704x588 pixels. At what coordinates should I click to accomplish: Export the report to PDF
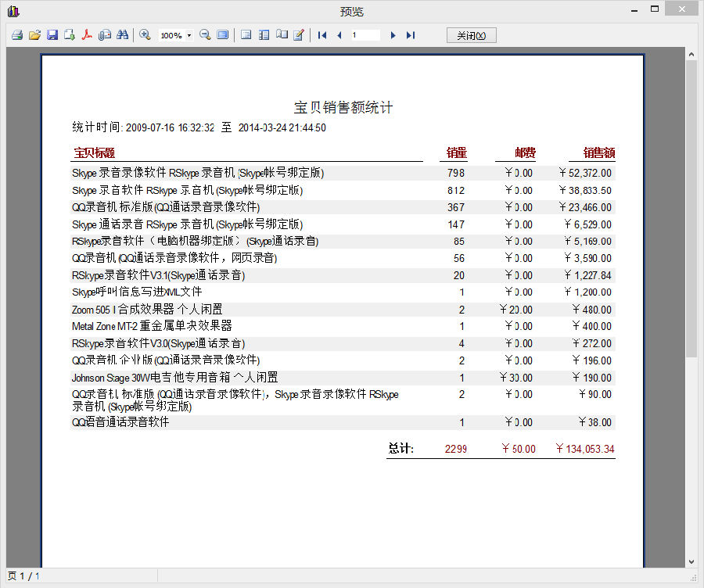[87, 34]
